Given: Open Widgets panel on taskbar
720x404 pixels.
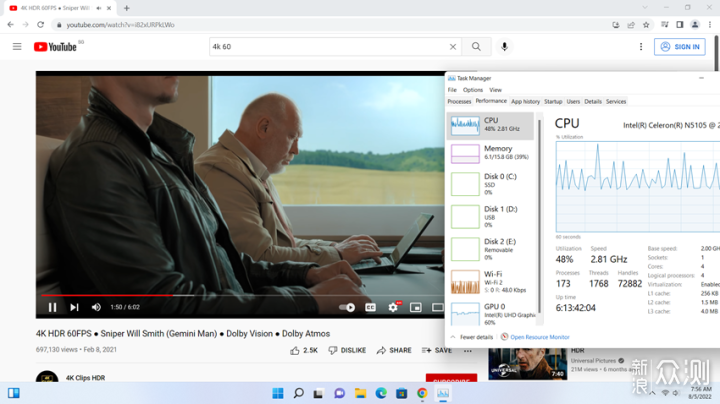Looking at the screenshot, I should [14, 393].
